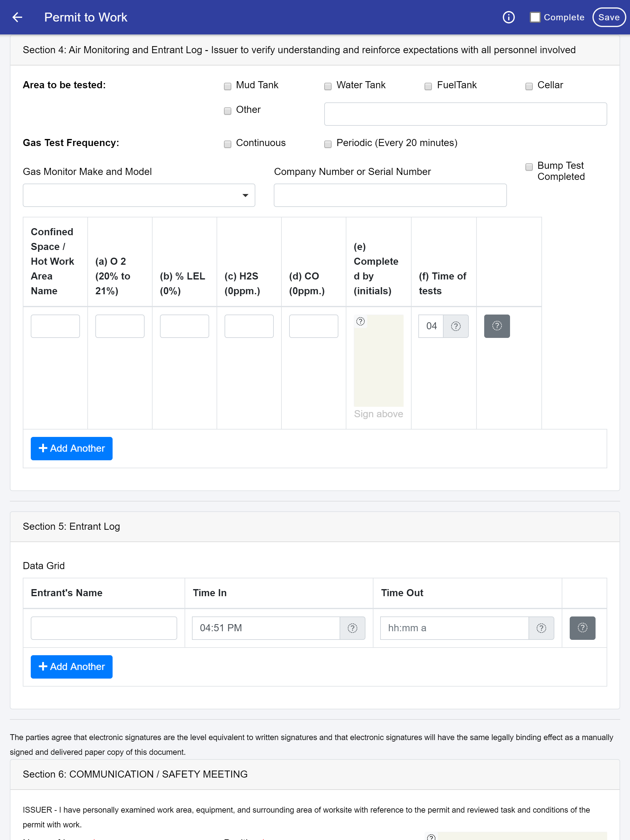The image size is (630, 840).
Task: Click icon above the initials signature pad
Action: point(360,321)
